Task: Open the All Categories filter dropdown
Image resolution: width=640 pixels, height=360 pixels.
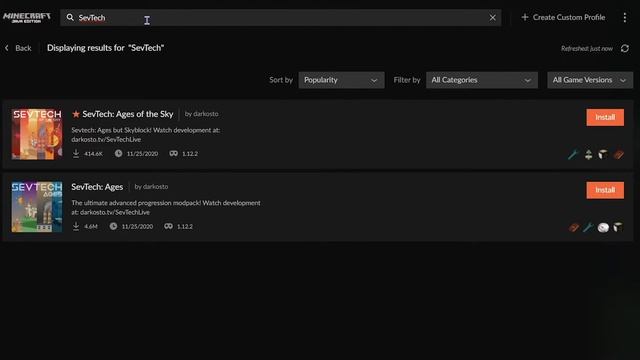Action: [x=482, y=80]
